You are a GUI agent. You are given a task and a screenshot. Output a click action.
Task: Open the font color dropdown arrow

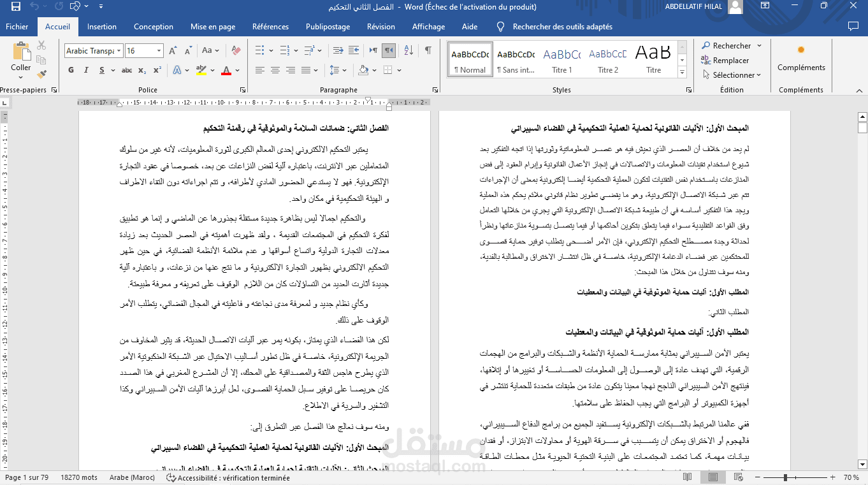pos(237,70)
